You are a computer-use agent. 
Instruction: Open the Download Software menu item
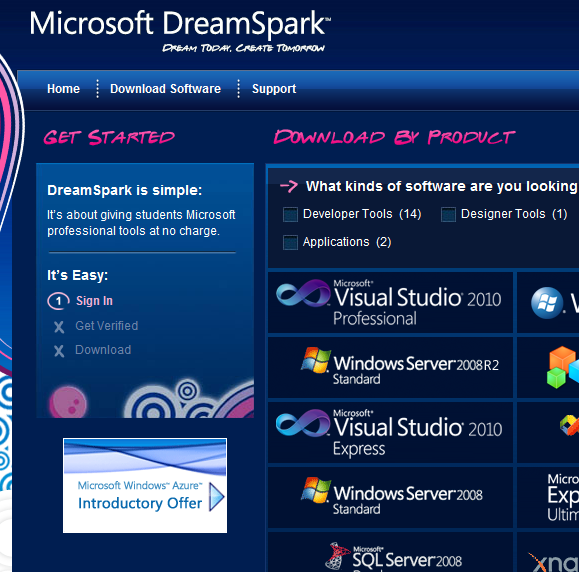click(165, 89)
